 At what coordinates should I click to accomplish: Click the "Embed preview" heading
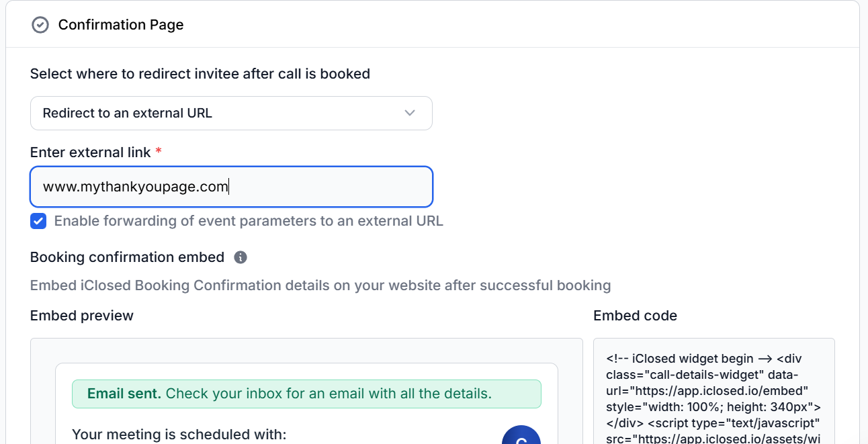point(82,316)
